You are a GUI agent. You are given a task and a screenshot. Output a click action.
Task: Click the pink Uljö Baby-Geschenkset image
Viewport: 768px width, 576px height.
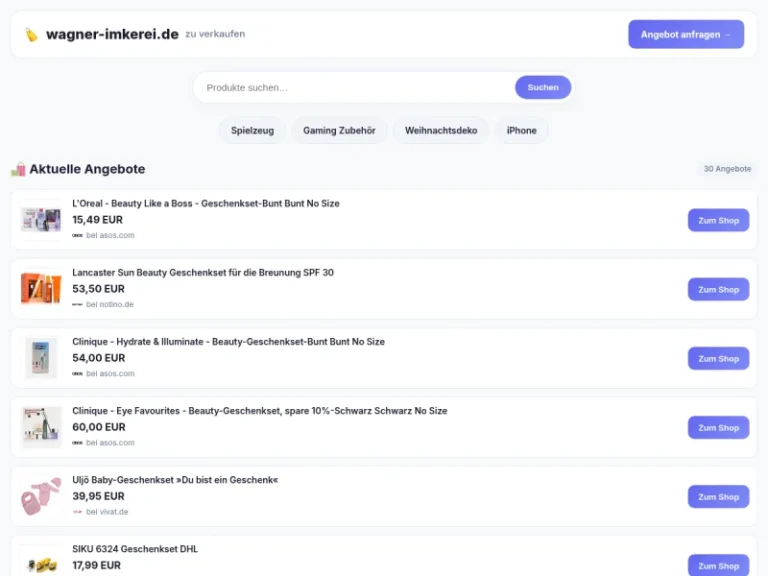click(x=41, y=496)
